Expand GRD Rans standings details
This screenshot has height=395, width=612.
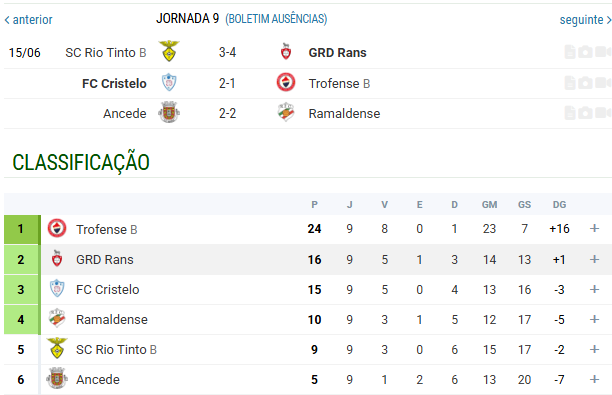594,259
